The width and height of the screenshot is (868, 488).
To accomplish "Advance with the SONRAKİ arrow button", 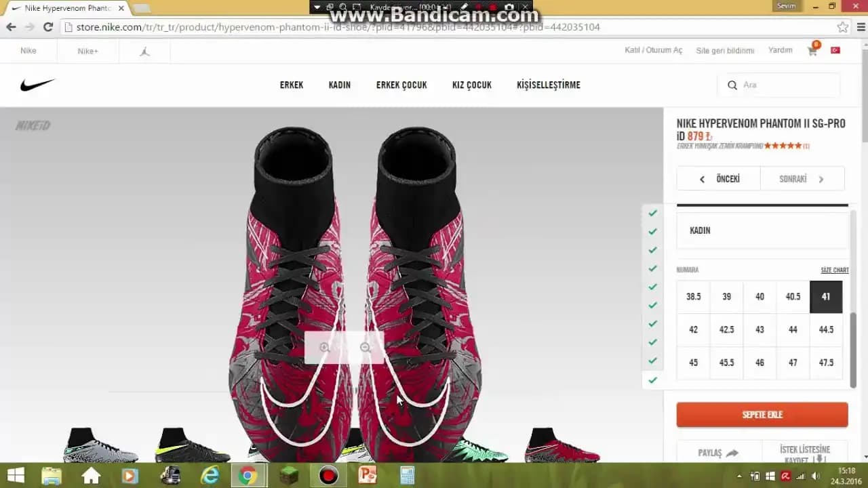I will coord(802,179).
